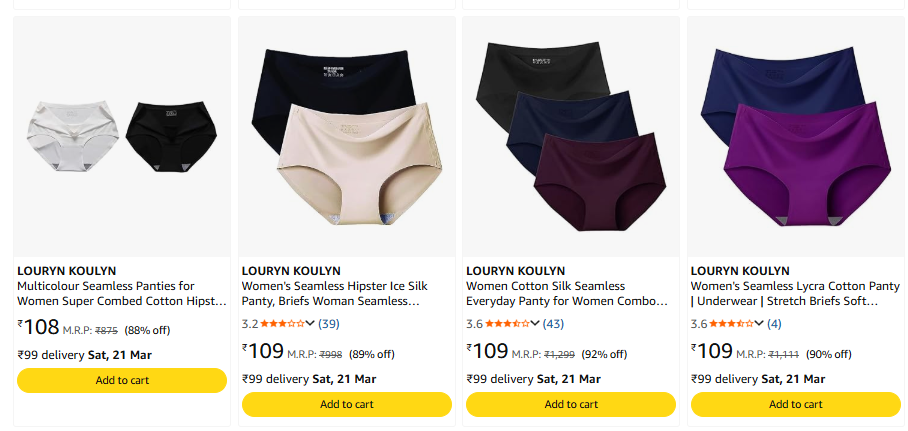Open black and beige panties product image
This screenshot has height=431, width=908.
point(346,135)
